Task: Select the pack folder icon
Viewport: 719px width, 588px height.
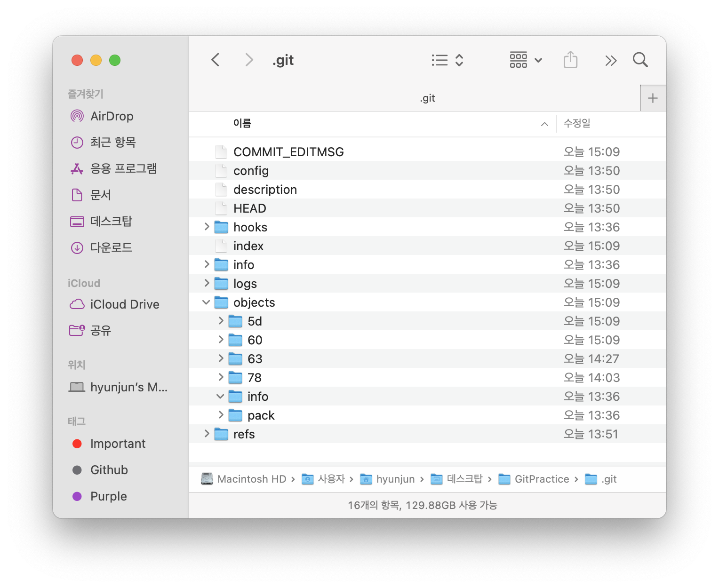Action: (x=235, y=415)
